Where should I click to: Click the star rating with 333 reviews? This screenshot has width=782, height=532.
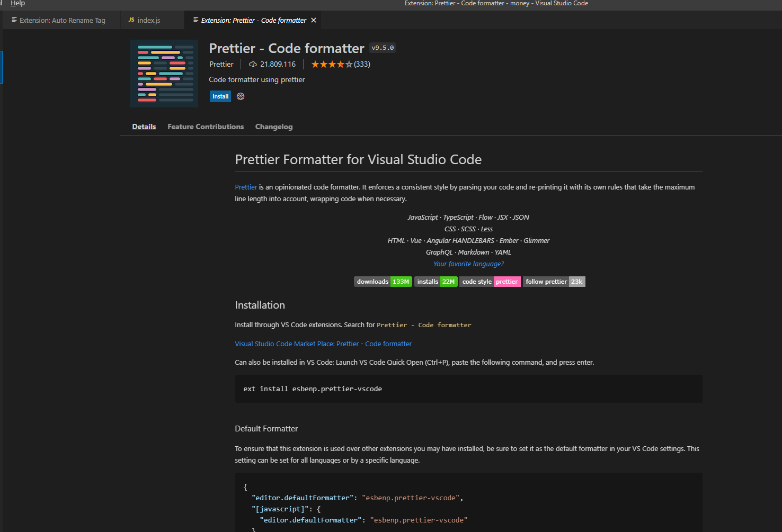click(341, 64)
